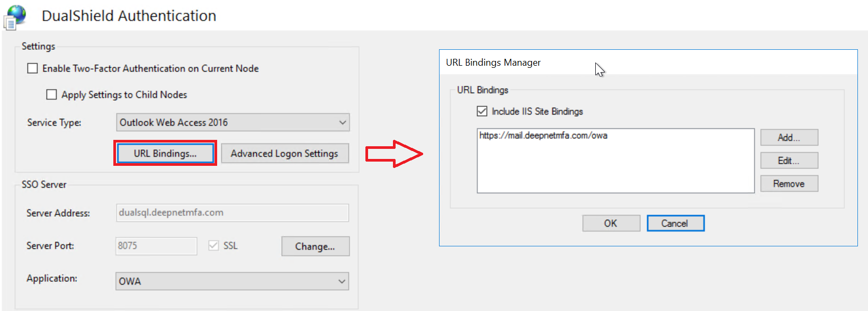Open the Service Type dropdown
The image size is (868, 311).
point(232,122)
